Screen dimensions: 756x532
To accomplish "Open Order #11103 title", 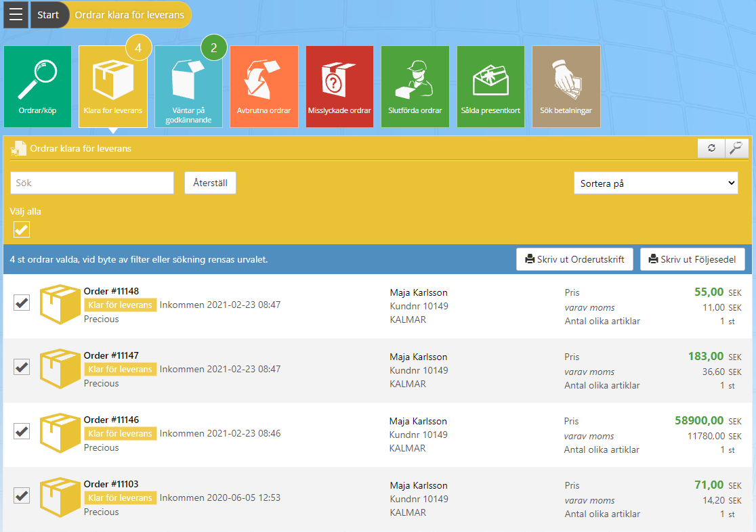I will click(111, 485).
